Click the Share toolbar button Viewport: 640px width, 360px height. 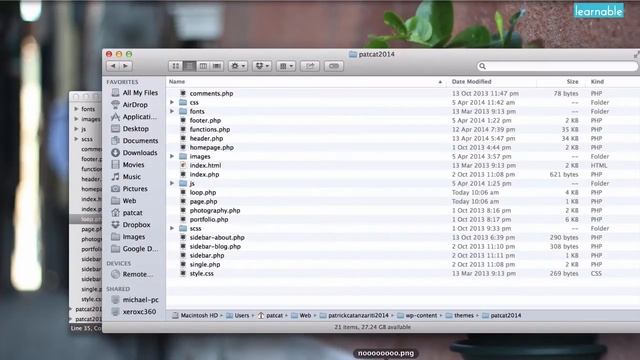pos(310,66)
